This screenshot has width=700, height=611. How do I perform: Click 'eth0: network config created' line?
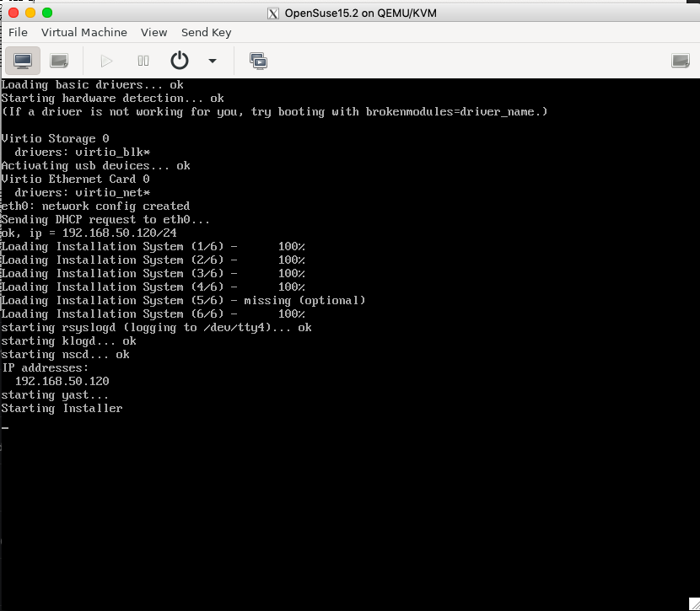pyautogui.click(x=95, y=206)
